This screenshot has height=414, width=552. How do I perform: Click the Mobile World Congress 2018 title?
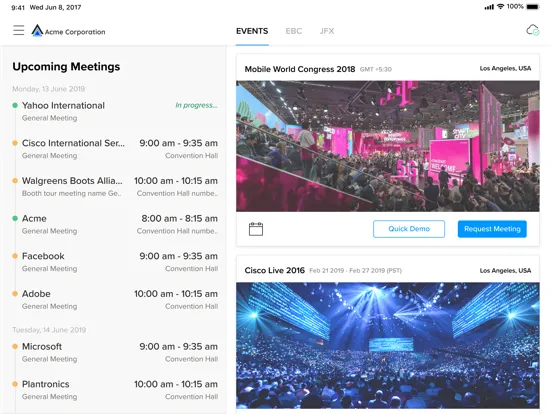[300, 69]
